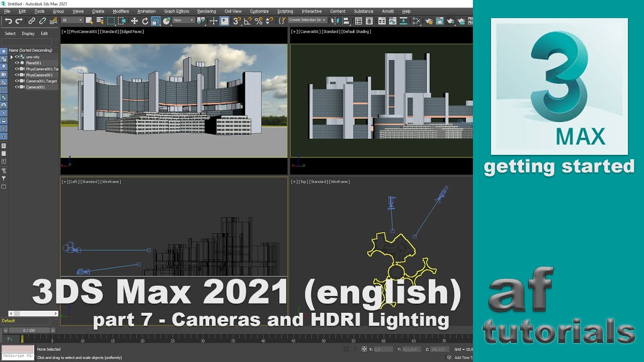Click the Unlink Selection tool
The height and width of the screenshot is (362, 644).
[x=42, y=21]
